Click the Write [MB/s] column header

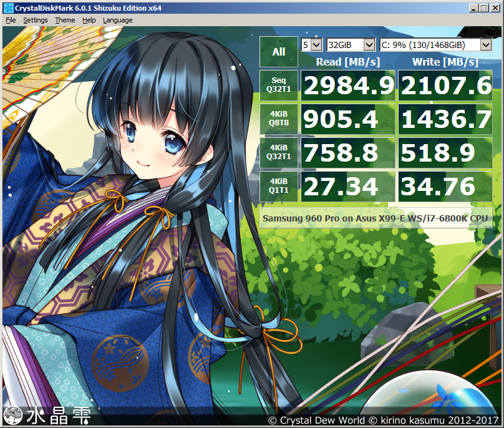tap(445, 62)
